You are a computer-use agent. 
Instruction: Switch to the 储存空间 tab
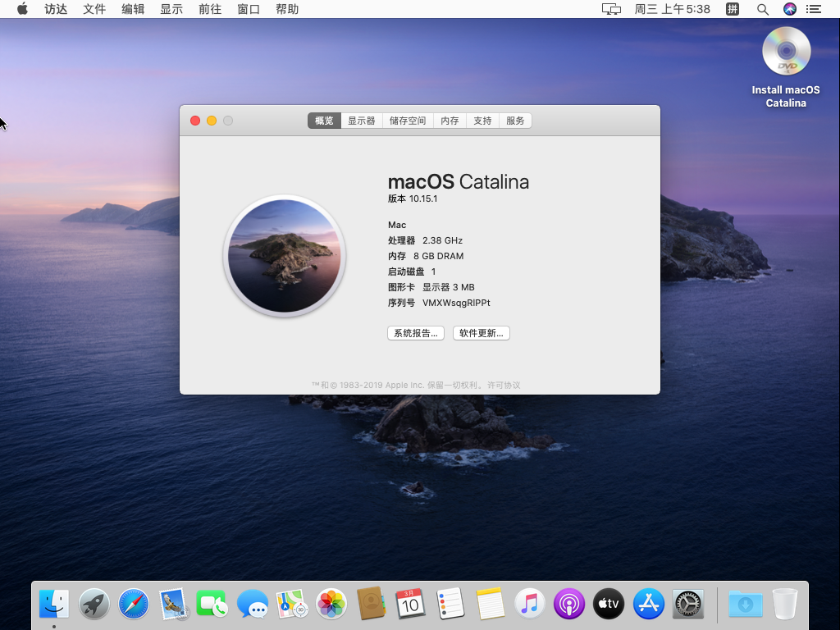click(x=408, y=121)
